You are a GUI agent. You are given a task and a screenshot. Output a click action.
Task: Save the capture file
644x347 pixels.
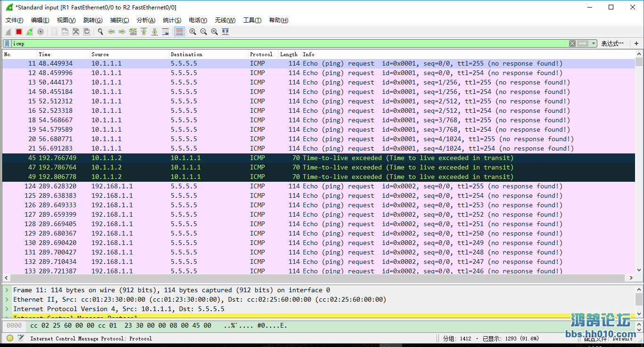(65, 32)
